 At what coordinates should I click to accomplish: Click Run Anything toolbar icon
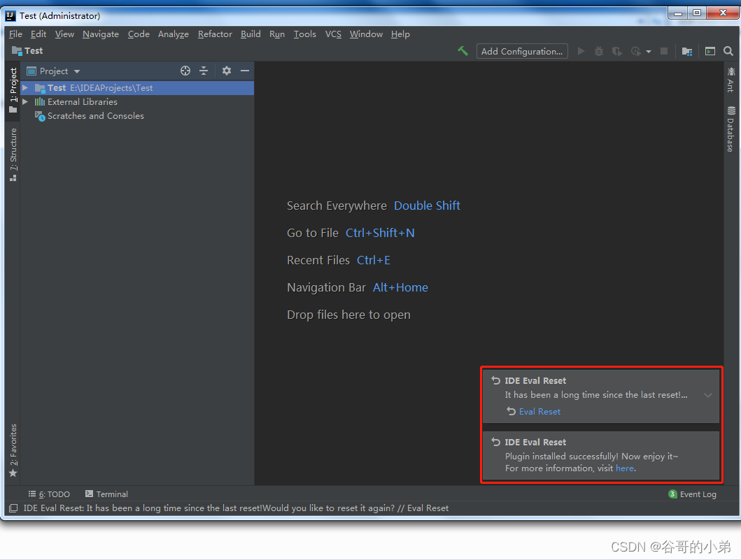(710, 51)
